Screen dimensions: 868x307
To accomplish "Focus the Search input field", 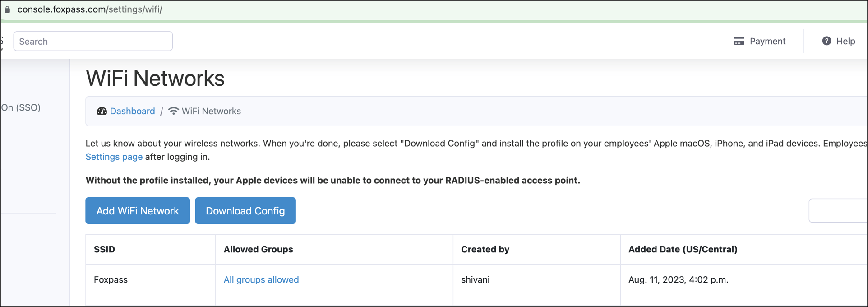I will tap(93, 41).
